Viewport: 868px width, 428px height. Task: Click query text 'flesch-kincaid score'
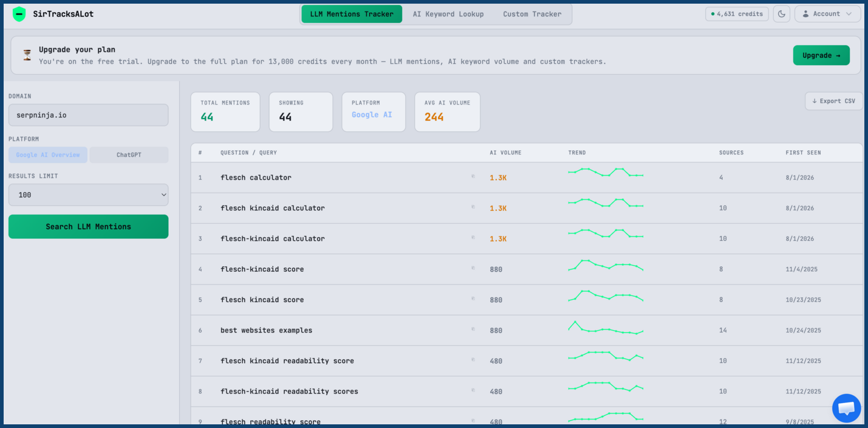coord(262,269)
